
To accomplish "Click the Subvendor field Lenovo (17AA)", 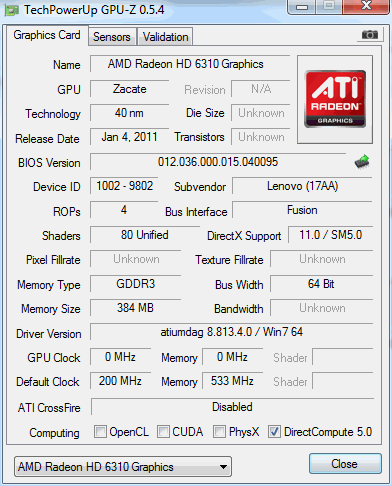I will 302,186.
